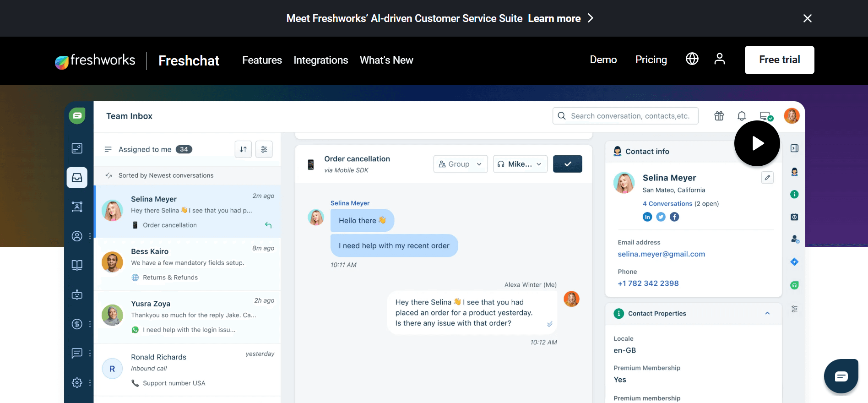Open the gift rewards icon
This screenshot has height=403, width=868.
click(x=719, y=116)
